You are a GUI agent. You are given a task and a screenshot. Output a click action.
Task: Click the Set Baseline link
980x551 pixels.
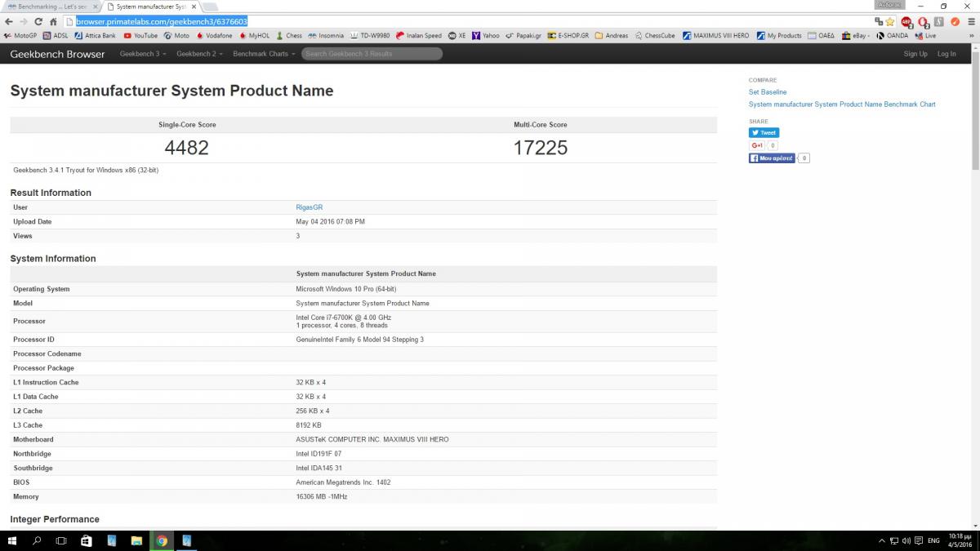(x=768, y=92)
